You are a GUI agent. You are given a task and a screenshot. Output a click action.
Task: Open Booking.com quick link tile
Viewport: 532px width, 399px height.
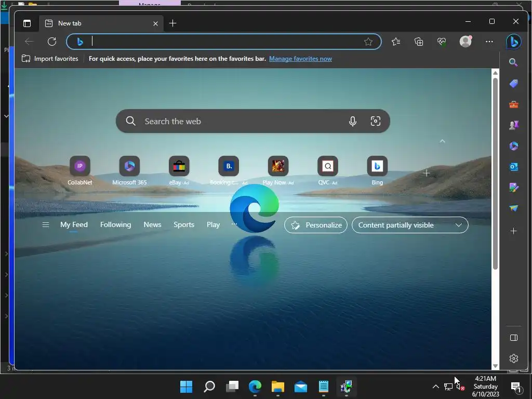tap(229, 170)
